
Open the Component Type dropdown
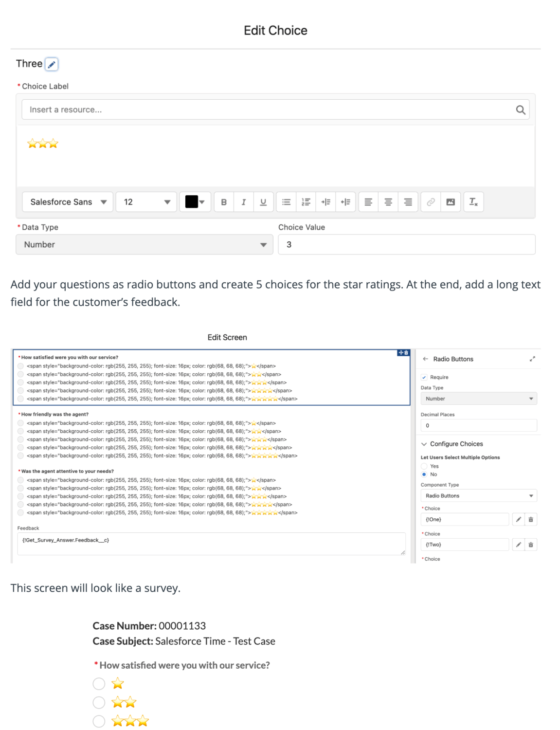(x=479, y=495)
